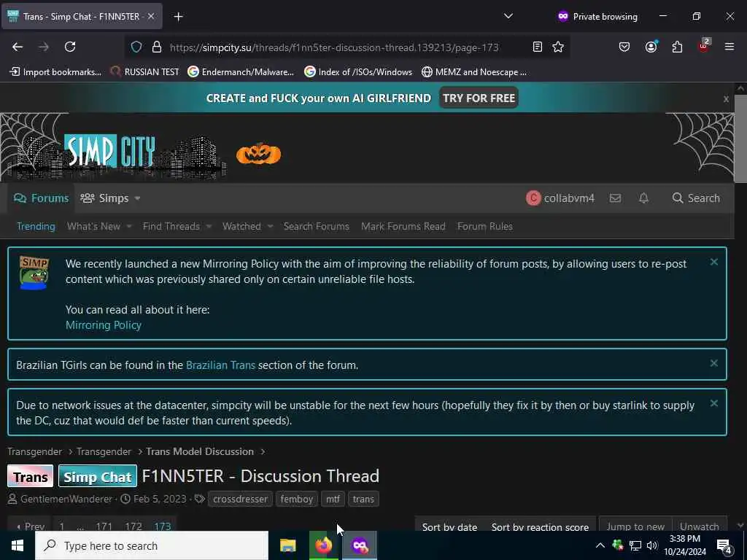Close the AI girlfriend ad banner
747x560 pixels.
click(x=726, y=98)
